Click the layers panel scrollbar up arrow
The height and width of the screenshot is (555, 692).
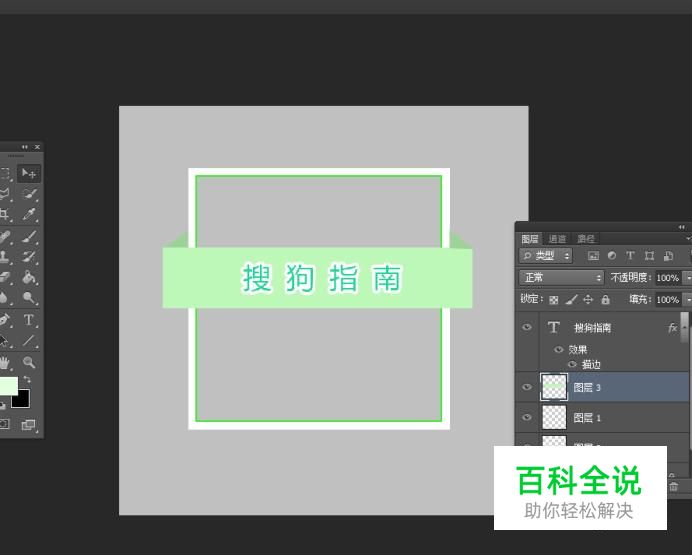point(684,327)
